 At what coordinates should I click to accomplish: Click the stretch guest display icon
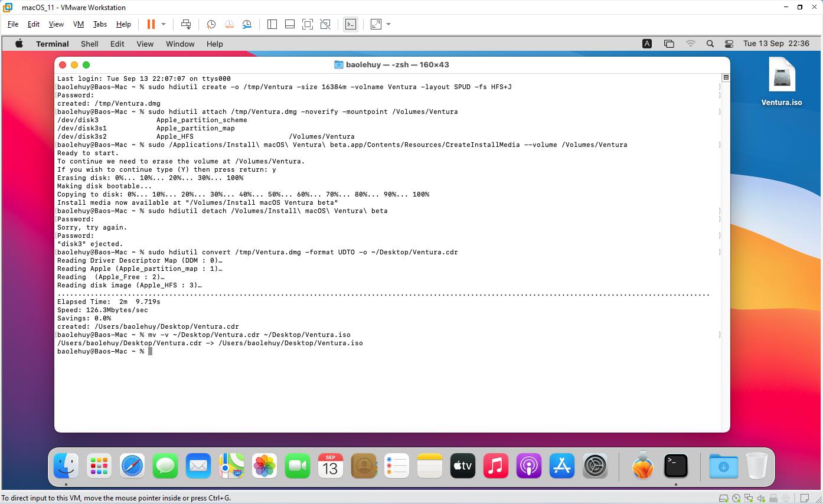(x=376, y=24)
